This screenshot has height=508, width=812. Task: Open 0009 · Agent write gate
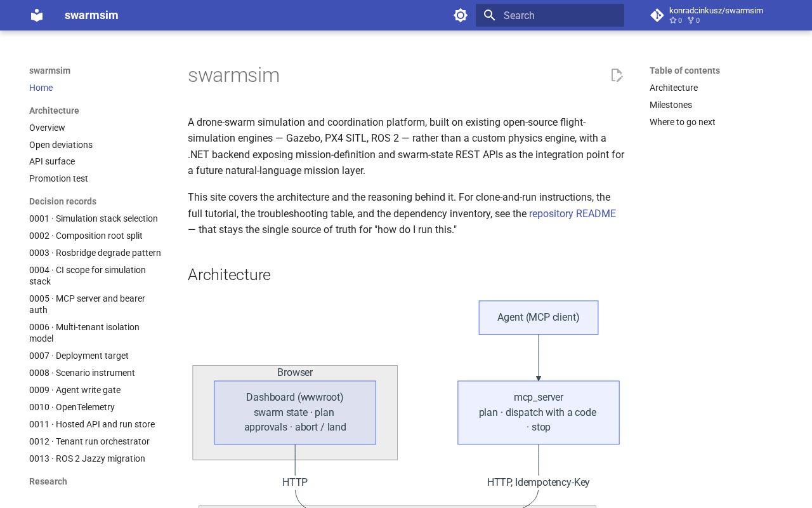coord(75,390)
